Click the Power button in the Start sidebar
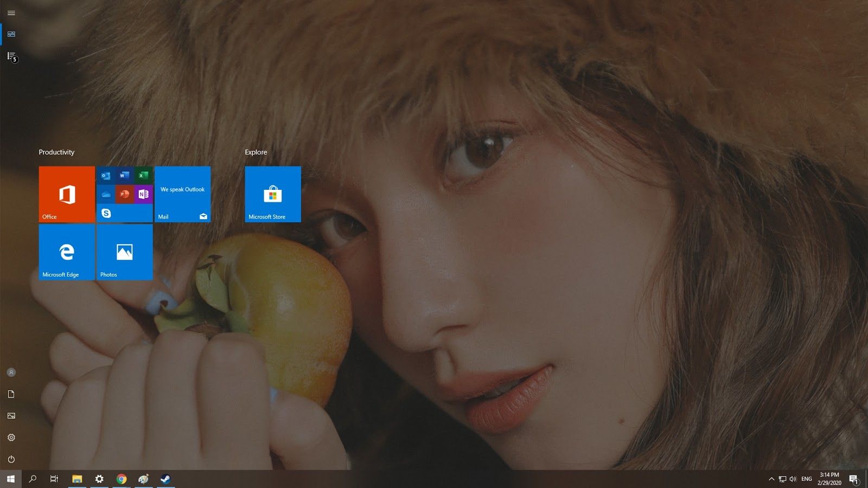 tap(11, 459)
